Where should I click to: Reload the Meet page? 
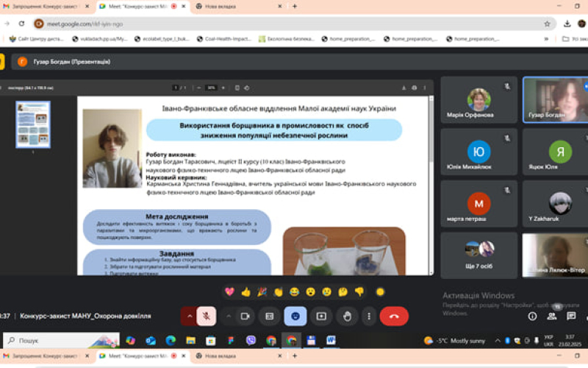pos(22,24)
